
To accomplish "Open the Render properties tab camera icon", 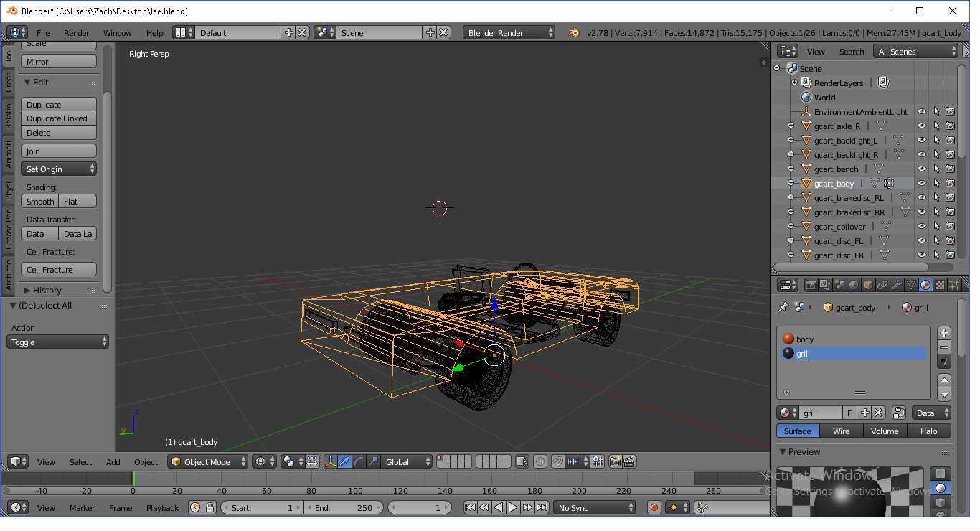I will [x=811, y=285].
